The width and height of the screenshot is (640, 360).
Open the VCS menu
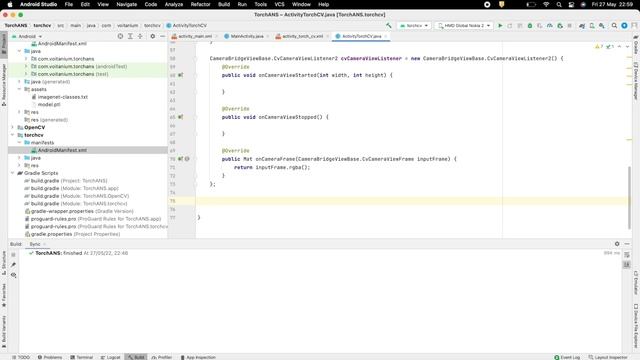click(x=279, y=4)
